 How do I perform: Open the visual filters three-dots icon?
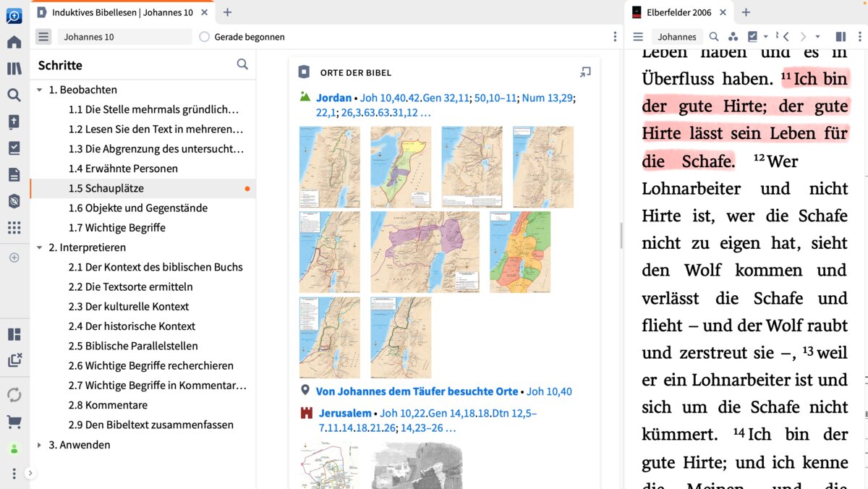[733, 37]
